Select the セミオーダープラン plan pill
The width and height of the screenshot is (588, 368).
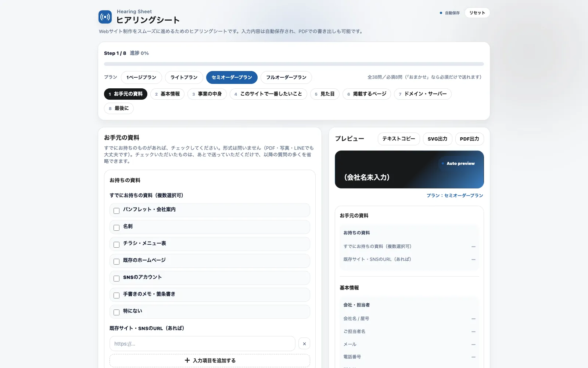[232, 77]
